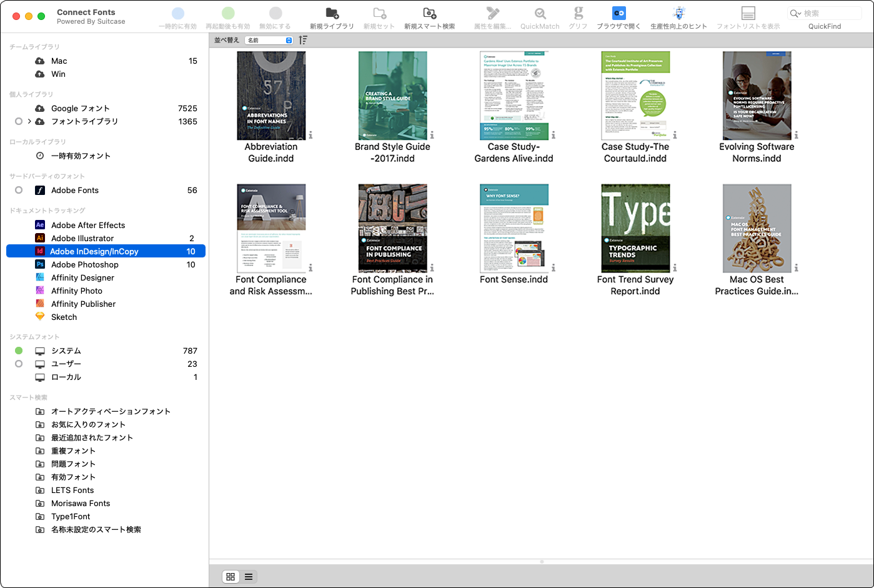The height and width of the screenshot is (588, 874).
Task: Open info for Font Sense.indd
Action: 554,267
